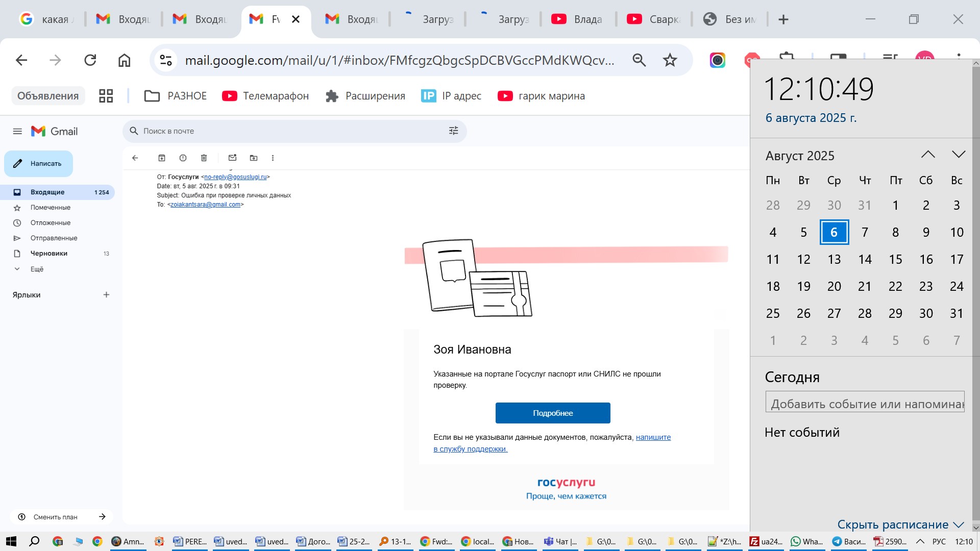The width and height of the screenshot is (980, 551).
Task: Mark the email as unread
Action: click(x=233, y=158)
